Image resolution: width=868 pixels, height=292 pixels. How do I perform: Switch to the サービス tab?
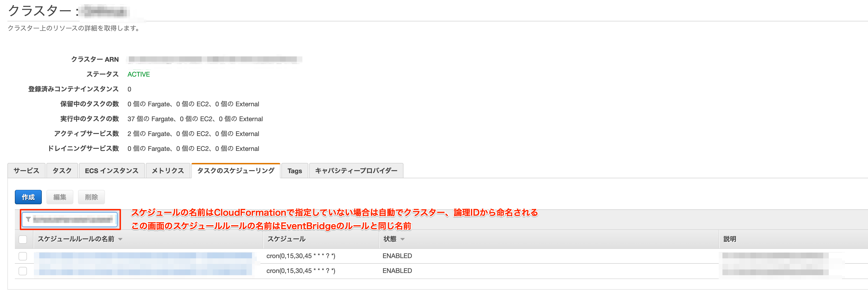tap(26, 171)
